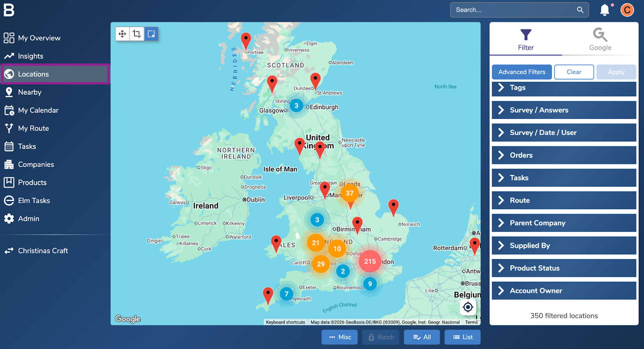The width and height of the screenshot is (644, 349).
Task: Expand the Product Status filter
Action: pos(563,268)
